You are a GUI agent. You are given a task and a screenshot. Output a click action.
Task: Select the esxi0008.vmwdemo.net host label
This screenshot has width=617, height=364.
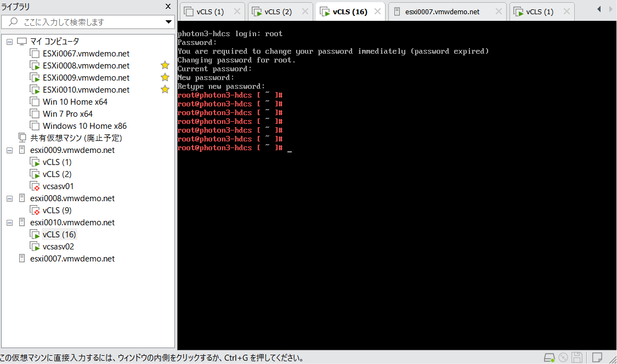72,198
